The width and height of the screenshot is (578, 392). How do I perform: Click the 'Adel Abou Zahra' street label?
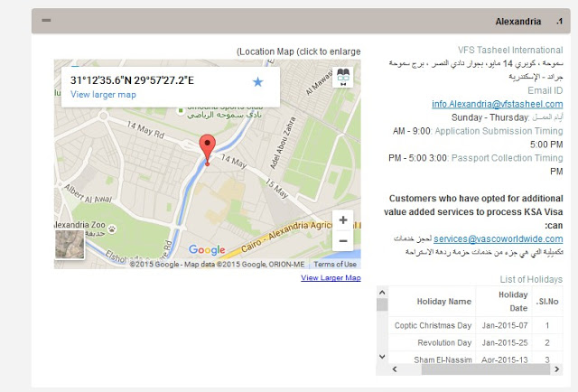point(283,143)
